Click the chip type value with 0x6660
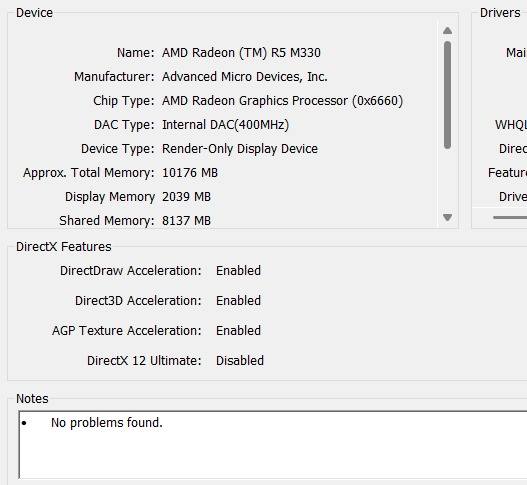The width and height of the screenshot is (527, 485). pos(282,101)
